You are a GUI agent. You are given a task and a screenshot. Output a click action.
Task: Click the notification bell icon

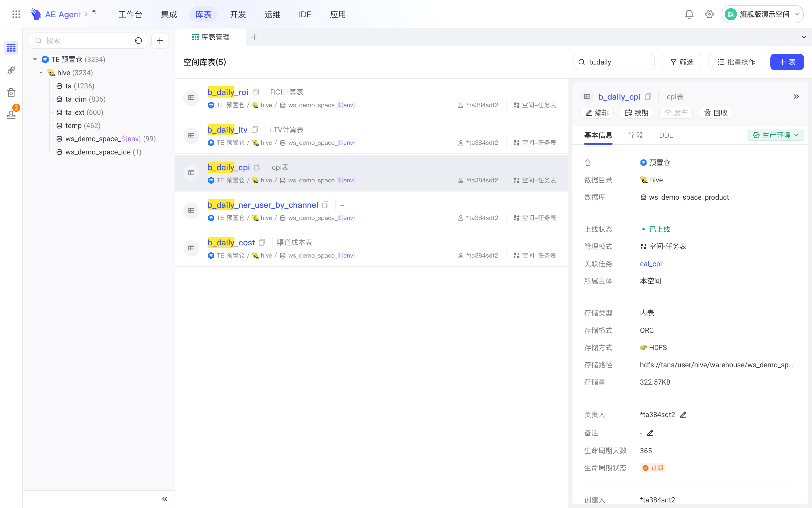tap(689, 14)
